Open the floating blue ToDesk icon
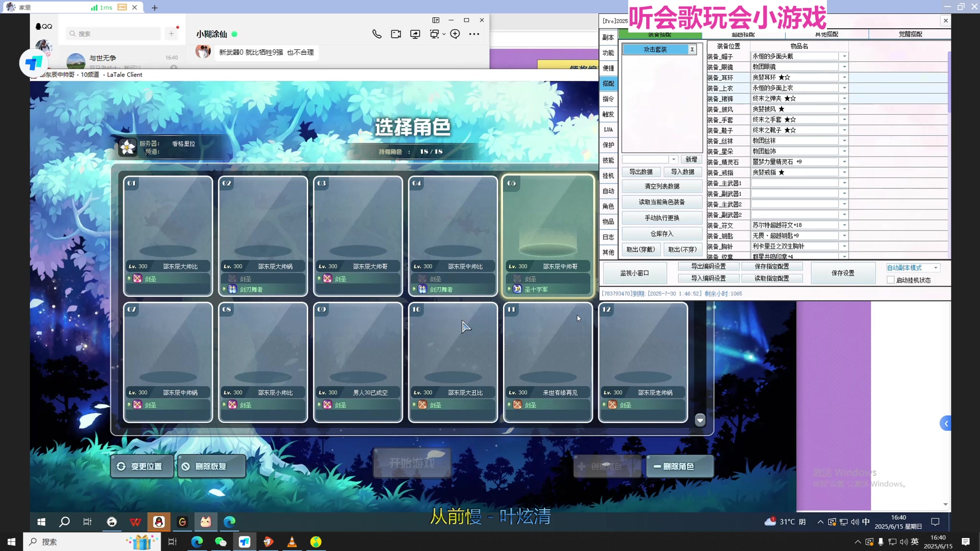 [34, 63]
